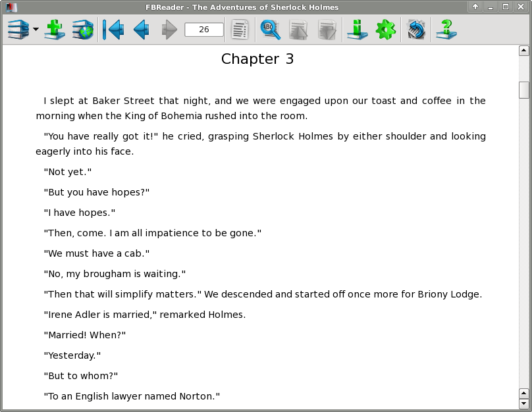Maximize the FBReader window
Screen dimensions: 532x412
506,7
